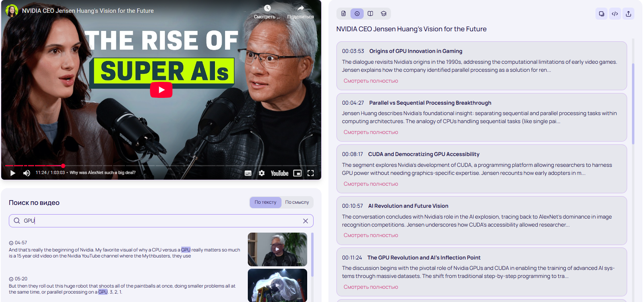Click the red YouTube play button overlay
The width and height of the screenshot is (644, 302).
coord(161,90)
